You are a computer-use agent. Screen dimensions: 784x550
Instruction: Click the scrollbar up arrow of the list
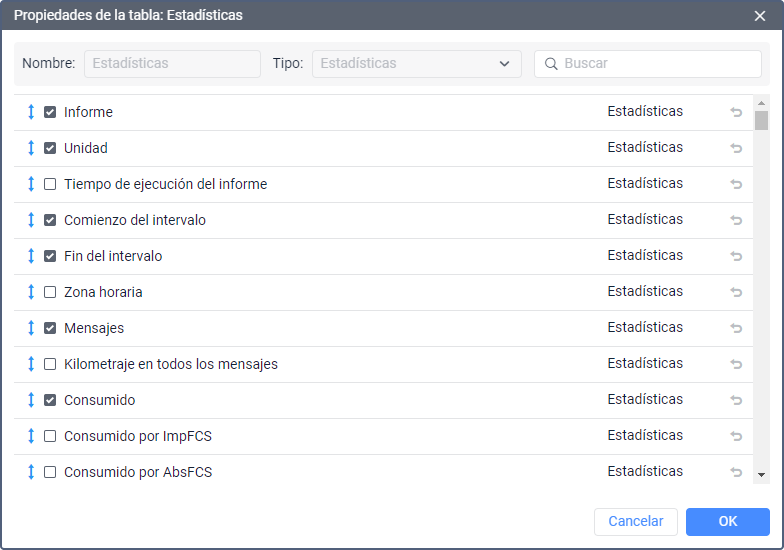point(762,103)
